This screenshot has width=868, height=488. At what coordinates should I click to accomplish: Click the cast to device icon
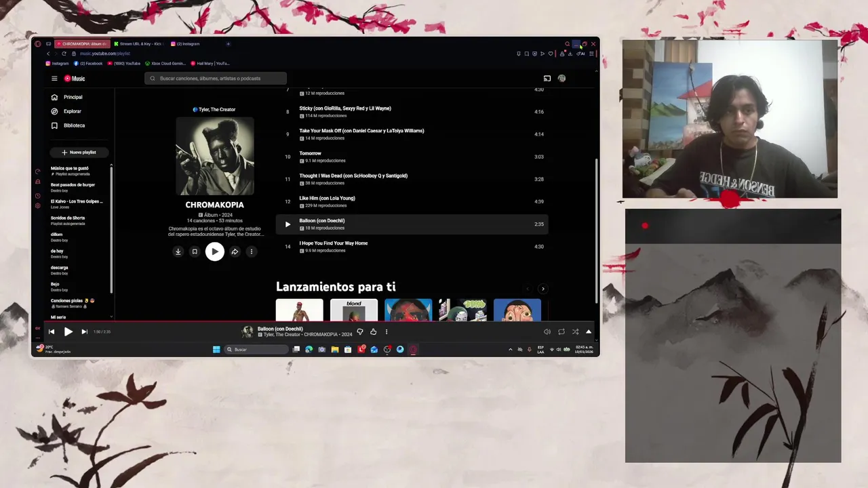coord(547,79)
